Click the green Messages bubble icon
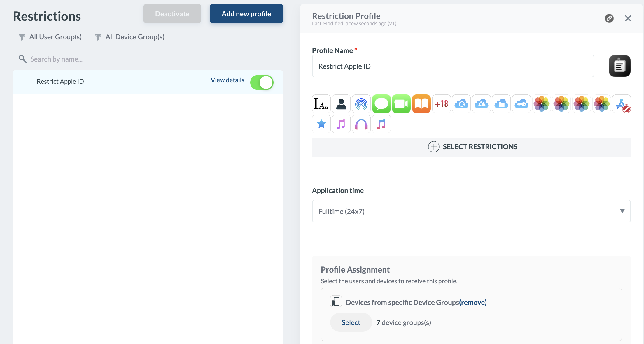Screen dimensions: 644x344 381,104
